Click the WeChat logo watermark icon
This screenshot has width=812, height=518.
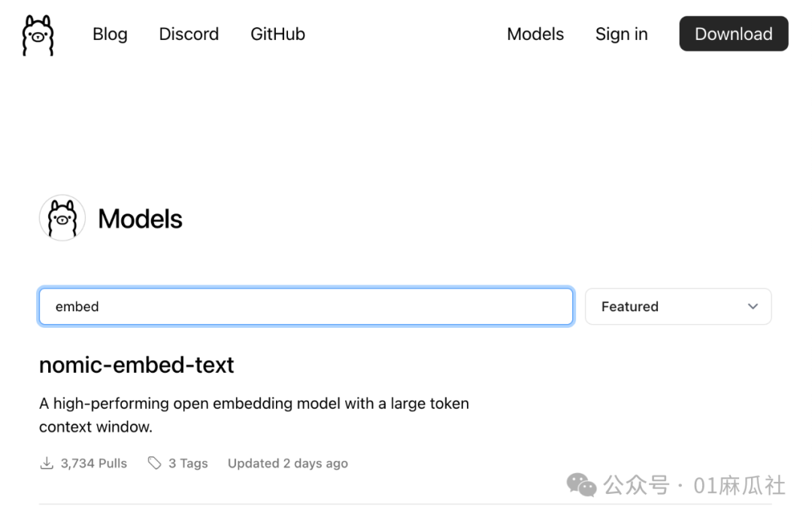pyautogui.click(x=581, y=485)
